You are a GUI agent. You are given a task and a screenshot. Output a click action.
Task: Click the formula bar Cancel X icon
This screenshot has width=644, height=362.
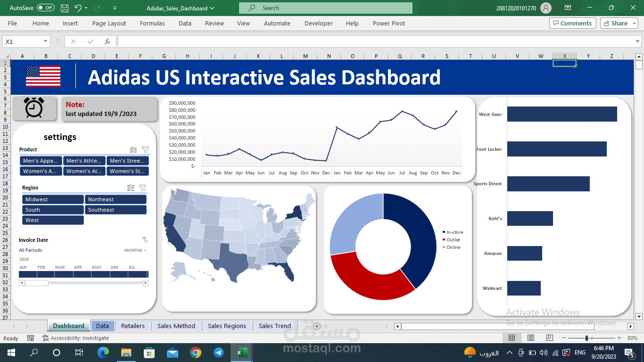pyautogui.click(x=73, y=41)
